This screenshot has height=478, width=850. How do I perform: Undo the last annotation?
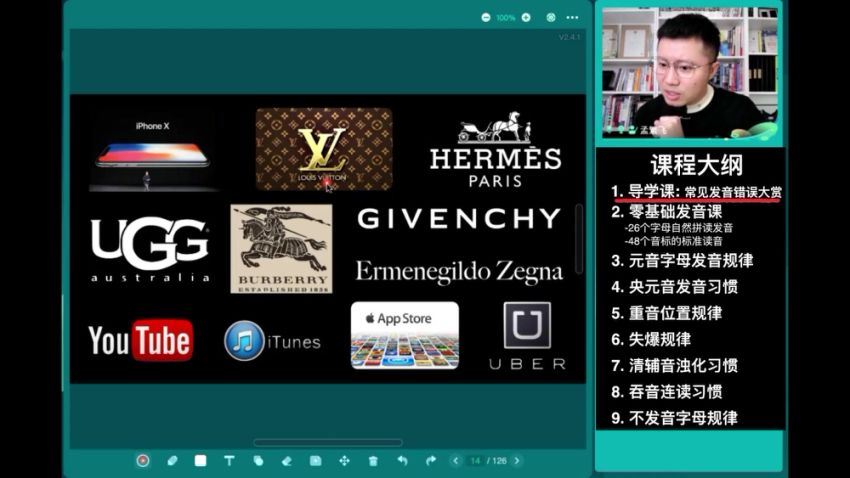(x=402, y=461)
